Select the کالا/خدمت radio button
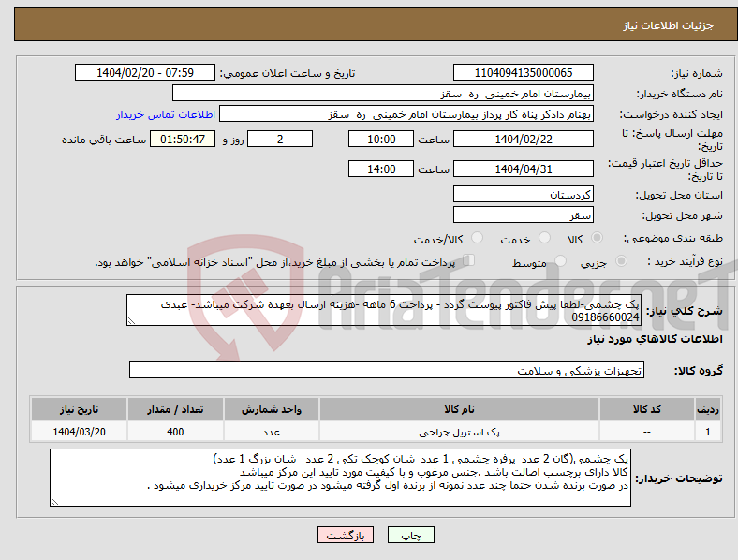738x560 pixels. tap(477, 238)
